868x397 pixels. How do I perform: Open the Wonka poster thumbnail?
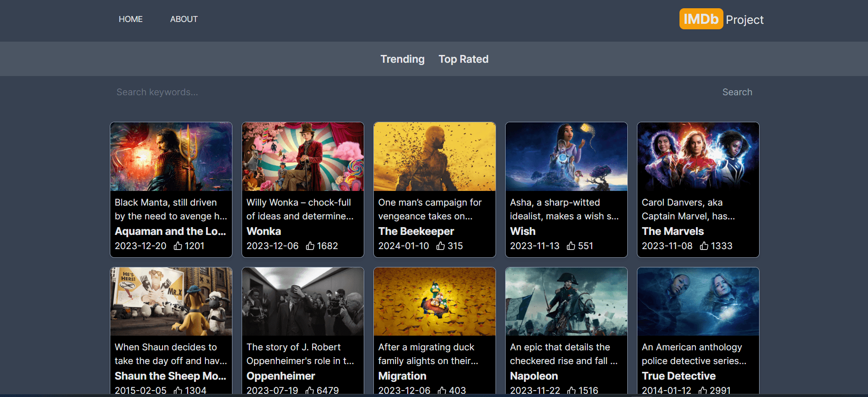point(303,157)
